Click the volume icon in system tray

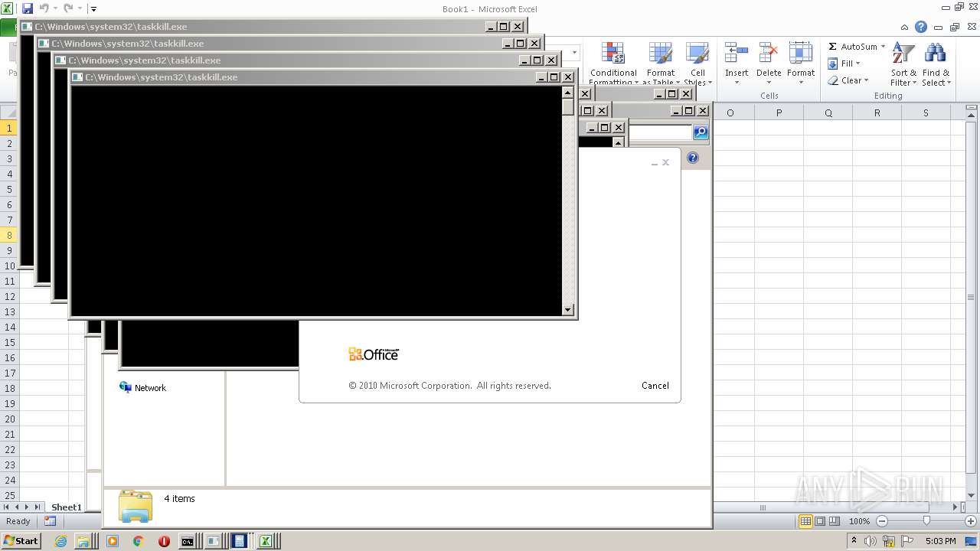coord(871,541)
